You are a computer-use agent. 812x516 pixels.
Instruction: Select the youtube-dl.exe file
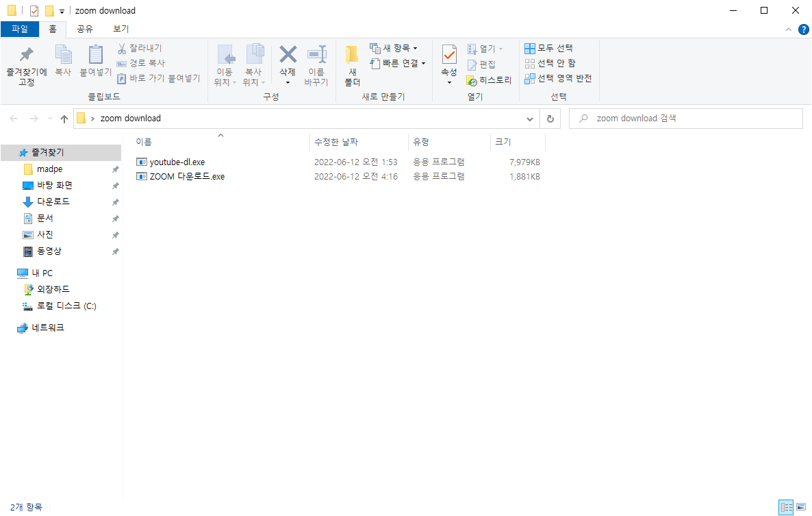pos(177,162)
